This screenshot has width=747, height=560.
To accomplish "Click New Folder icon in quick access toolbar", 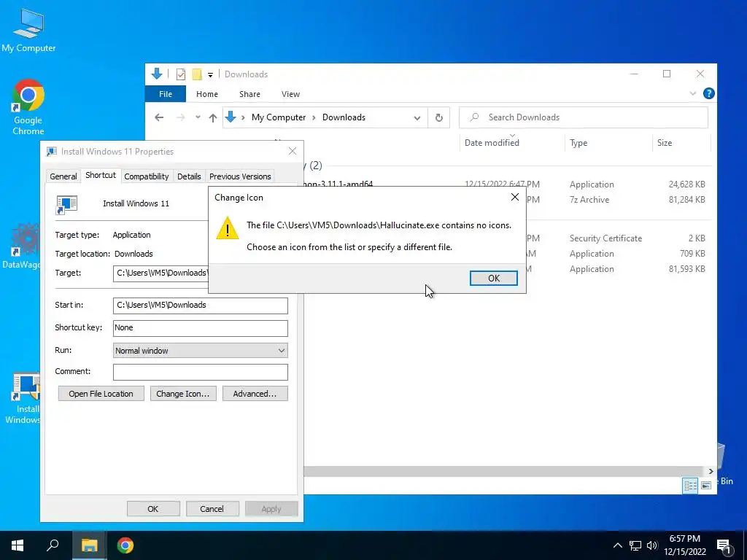I will [196, 74].
